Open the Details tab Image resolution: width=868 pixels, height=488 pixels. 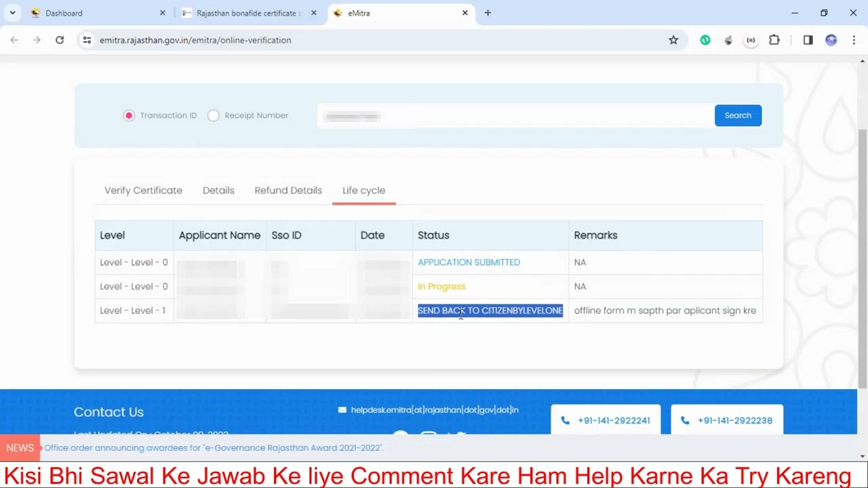pyautogui.click(x=218, y=190)
